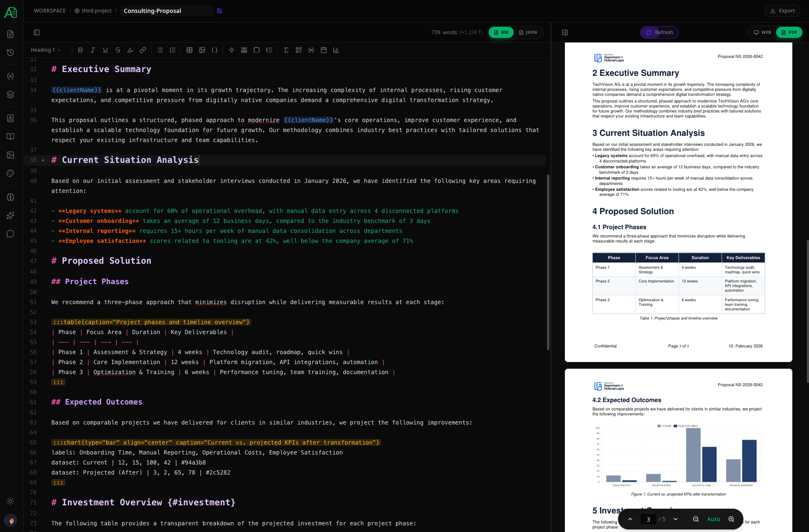Viewport: 809px width, 532px height.
Task: Switch preview to WEB mode
Action: (x=762, y=32)
